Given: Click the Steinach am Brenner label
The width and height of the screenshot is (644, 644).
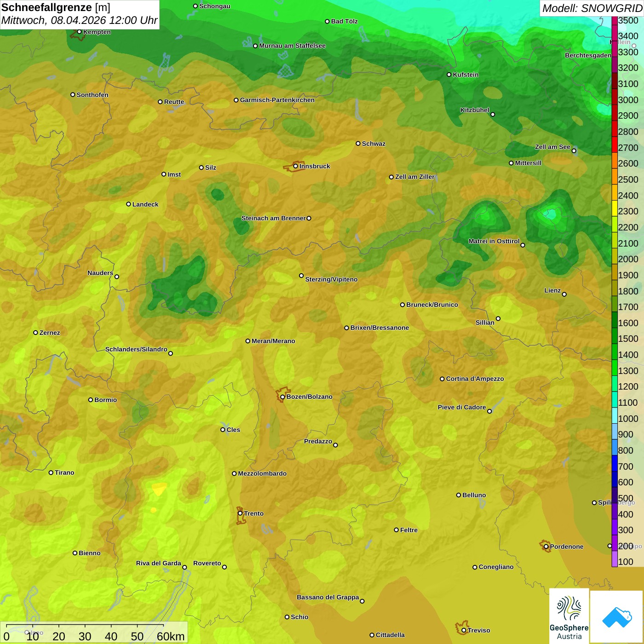Looking at the screenshot, I should pos(274,218).
